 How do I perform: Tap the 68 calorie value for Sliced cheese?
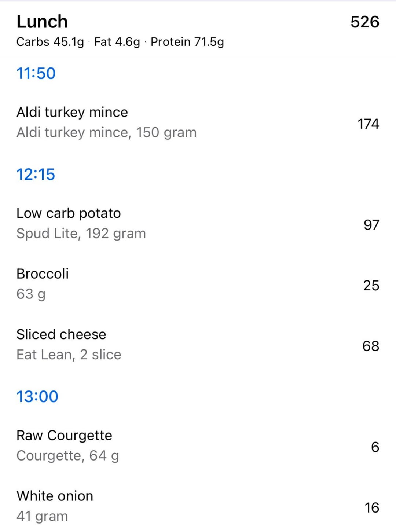[x=371, y=346]
